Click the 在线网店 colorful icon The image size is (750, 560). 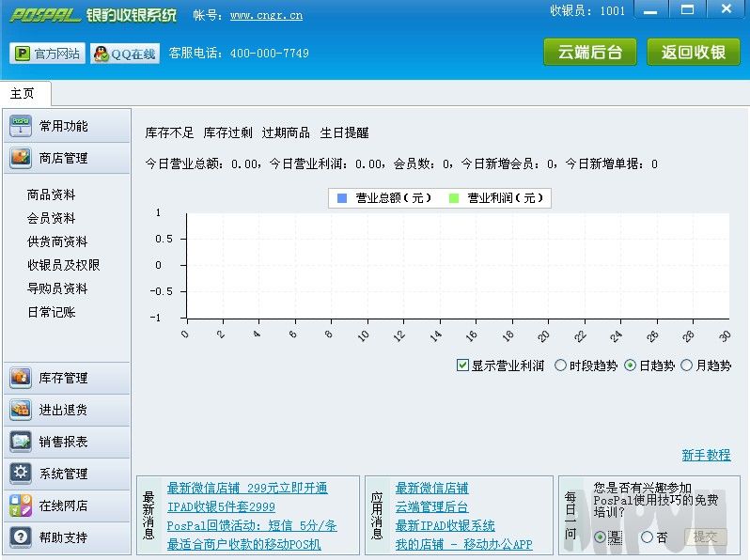tap(21, 506)
